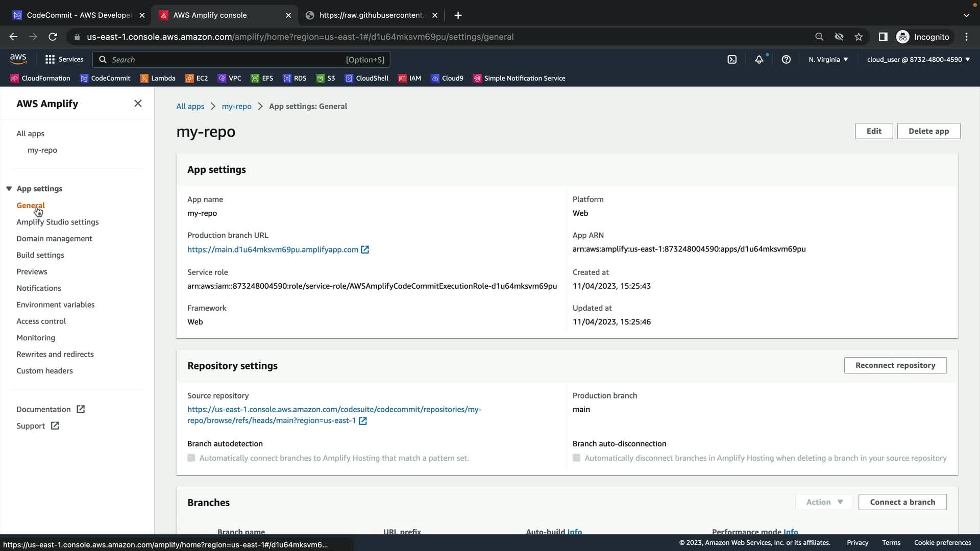
Task: Expand the N. Virginia region dropdown
Action: 828,60
